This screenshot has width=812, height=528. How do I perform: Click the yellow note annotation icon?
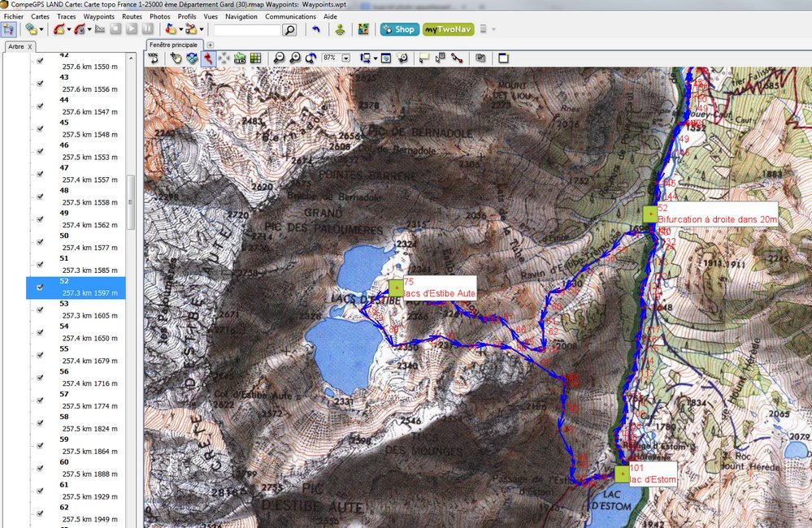[424, 58]
